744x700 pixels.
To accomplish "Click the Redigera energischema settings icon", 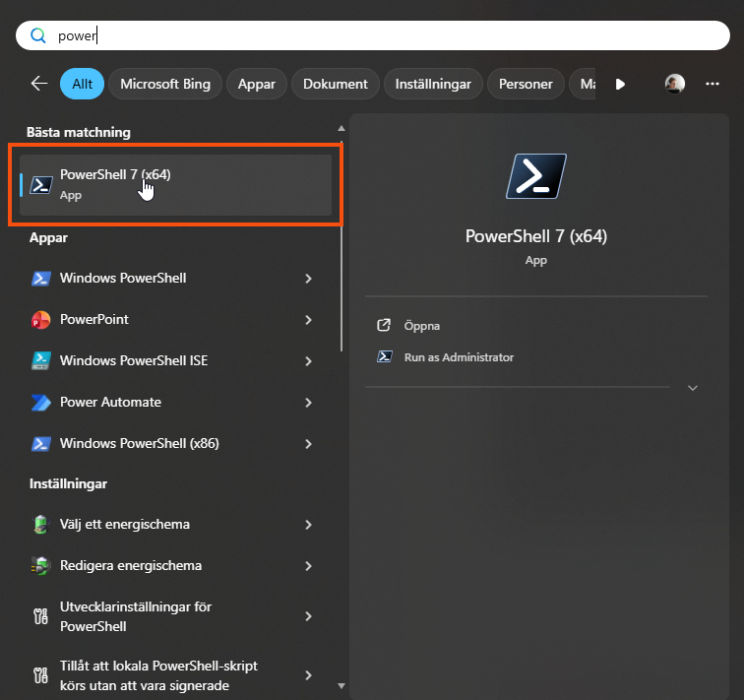I will coord(40,566).
